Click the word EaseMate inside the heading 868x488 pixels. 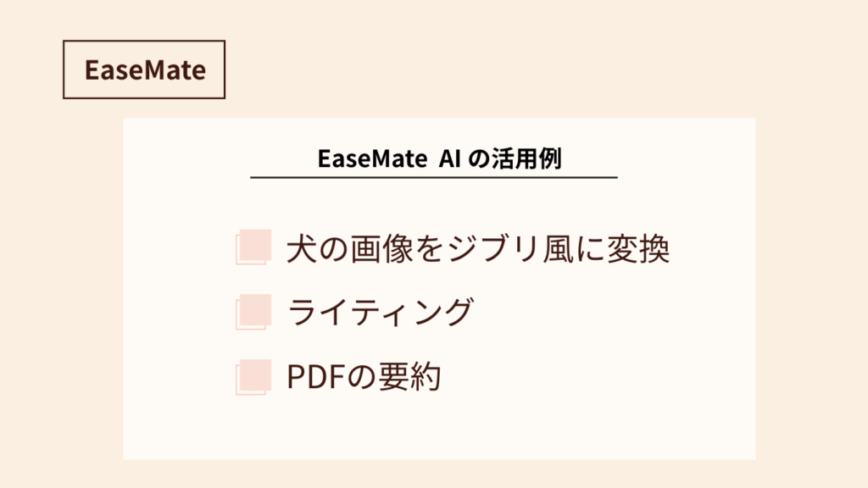(x=372, y=159)
